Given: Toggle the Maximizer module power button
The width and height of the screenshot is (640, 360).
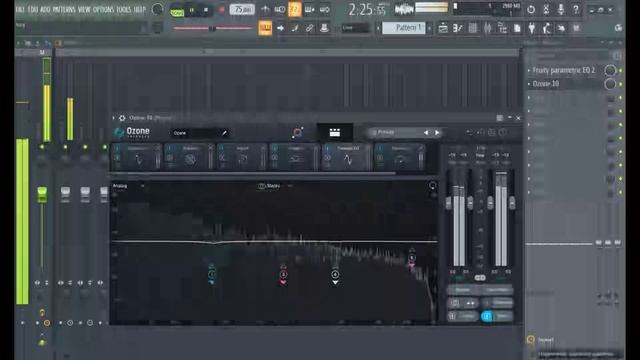Looking at the screenshot, I should pyautogui.click(x=380, y=148).
